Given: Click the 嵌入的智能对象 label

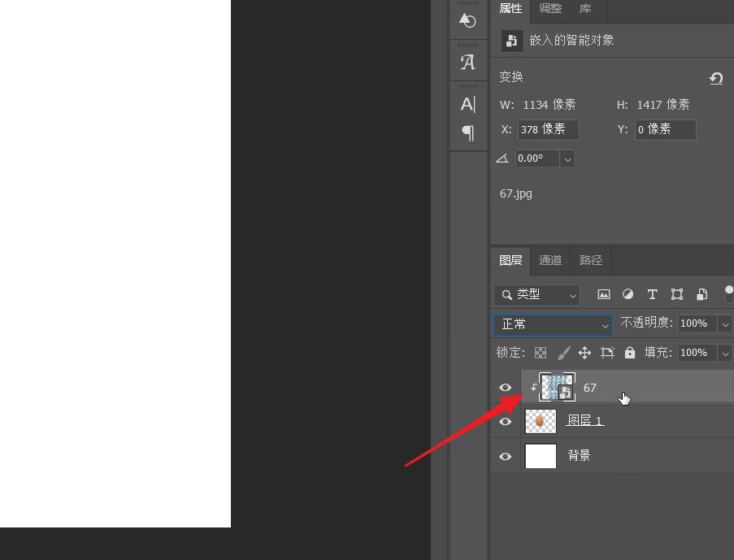Looking at the screenshot, I should (x=571, y=41).
